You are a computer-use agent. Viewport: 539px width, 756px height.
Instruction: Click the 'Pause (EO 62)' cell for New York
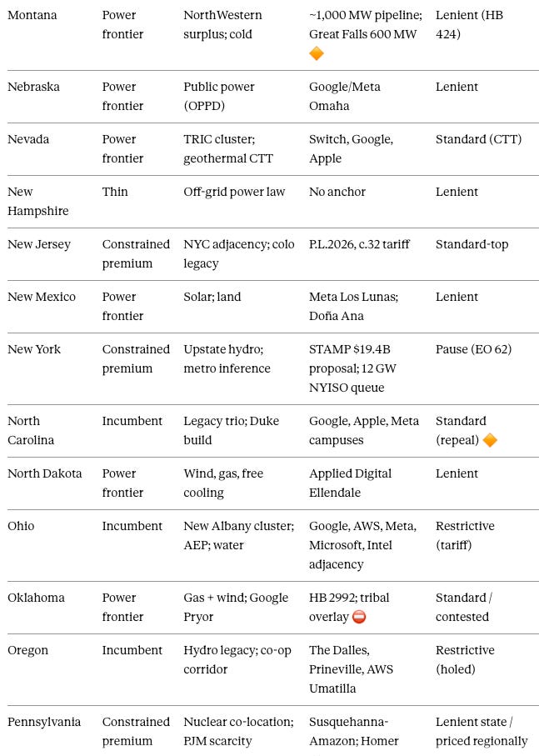(473, 349)
